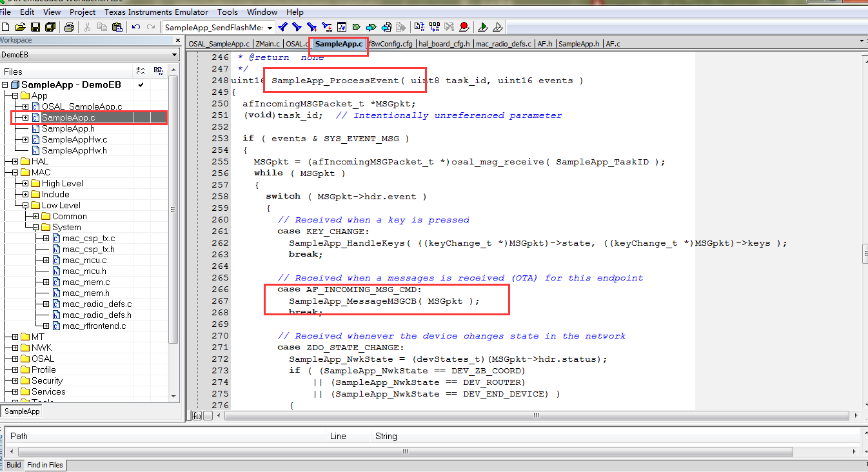This screenshot has width=868, height=472.
Task: Toggle a bookmark with the green tag icon
Action: (x=356, y=27)
